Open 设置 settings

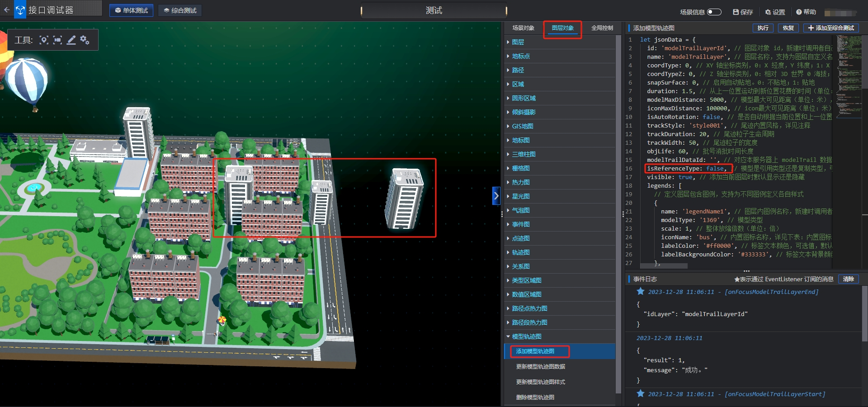click(775, 12)
